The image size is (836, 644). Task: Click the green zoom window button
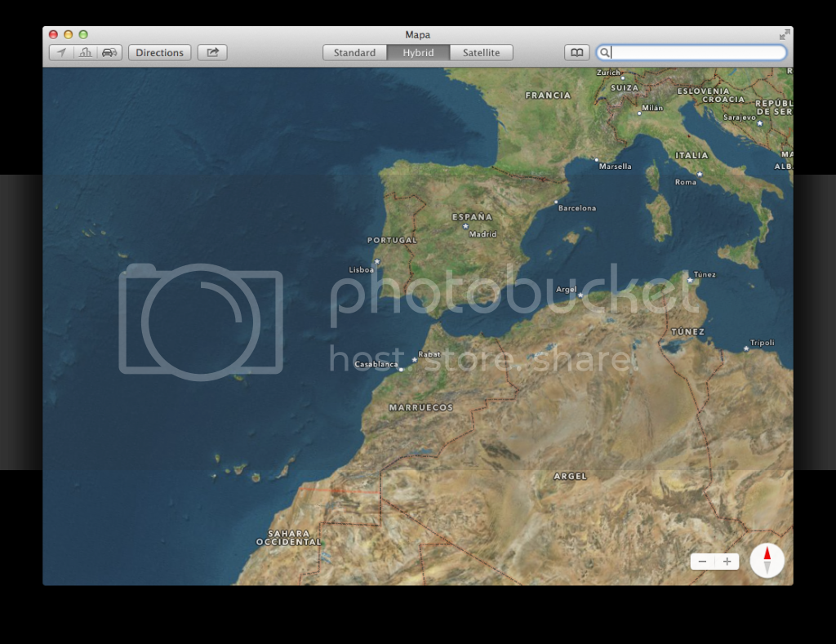pyautogui.click(x=83, y=34)
